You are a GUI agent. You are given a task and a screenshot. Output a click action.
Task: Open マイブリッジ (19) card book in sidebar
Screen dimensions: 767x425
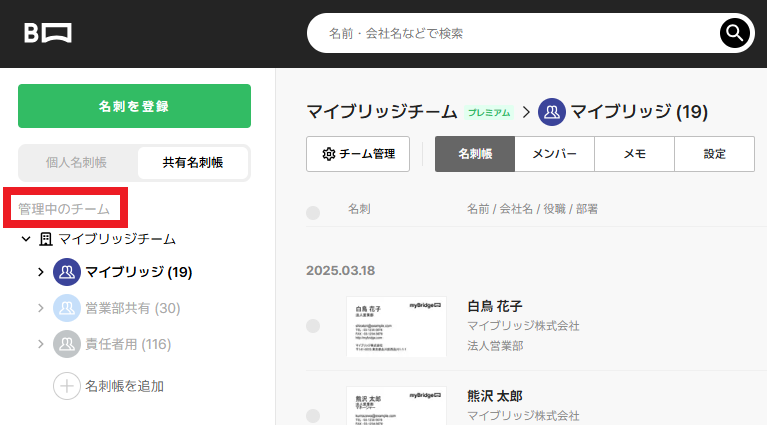(x=139, y=272)
